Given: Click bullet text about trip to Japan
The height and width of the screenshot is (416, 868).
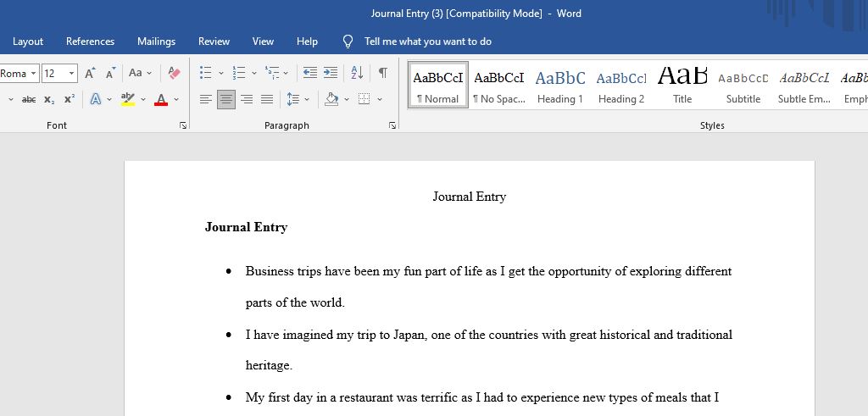Looking at the screenshot, I should [489, 350].
